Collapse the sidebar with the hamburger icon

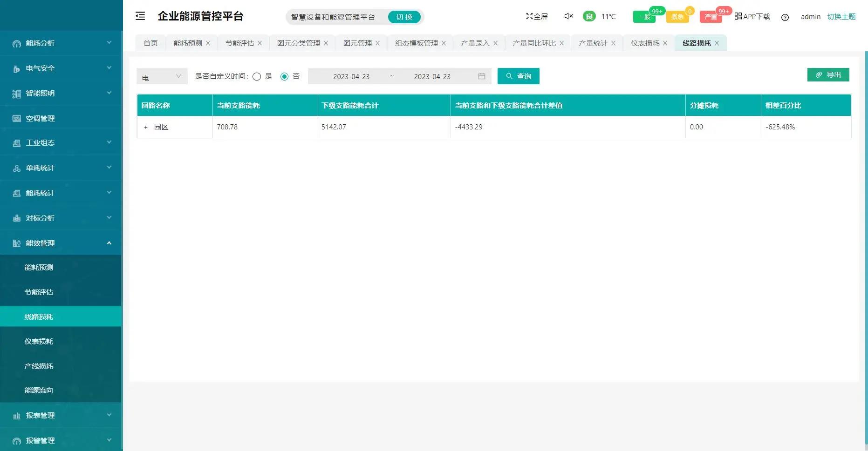[140, 16]
